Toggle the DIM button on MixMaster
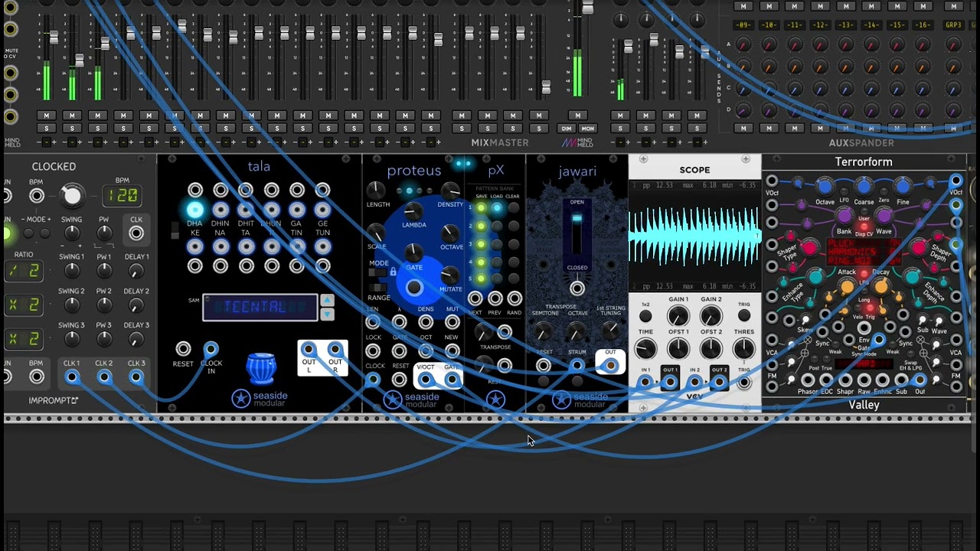Screen dimensions: 980x551 (567, 128)
